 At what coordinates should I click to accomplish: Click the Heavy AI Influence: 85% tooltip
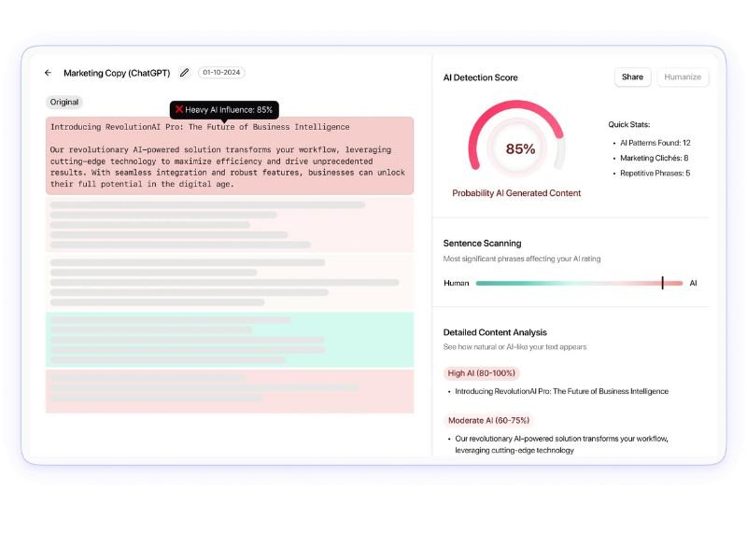click(224, 110)
